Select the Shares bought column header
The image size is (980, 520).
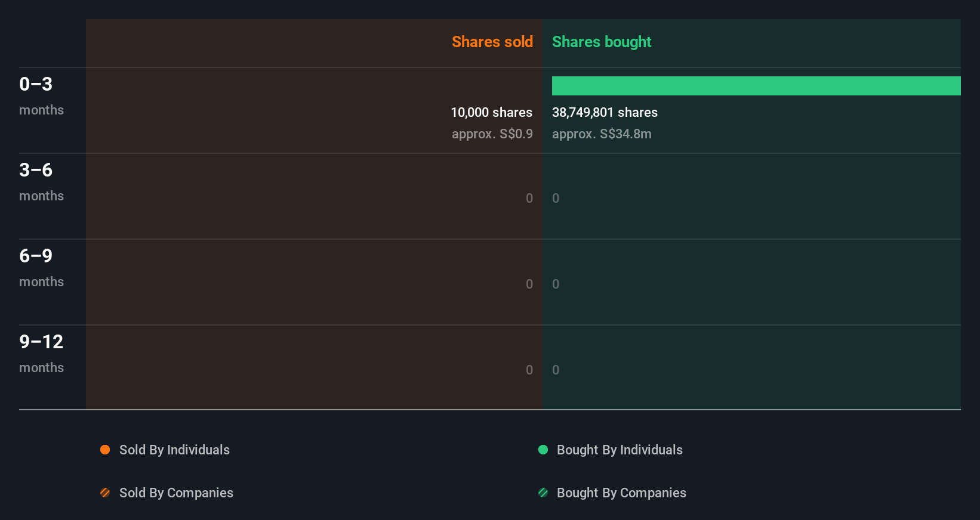pos(602,42)
